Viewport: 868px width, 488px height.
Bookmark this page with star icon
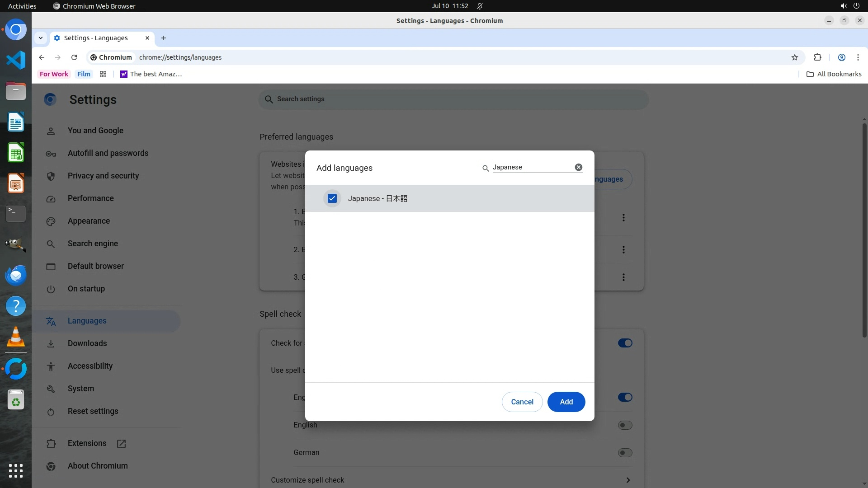pos(795,57)
